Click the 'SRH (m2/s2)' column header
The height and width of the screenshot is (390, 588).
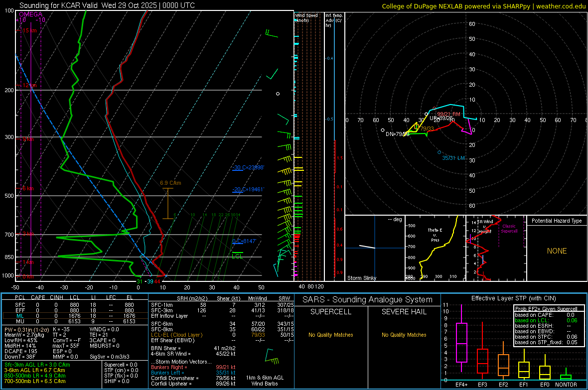(x=192, y=298)
